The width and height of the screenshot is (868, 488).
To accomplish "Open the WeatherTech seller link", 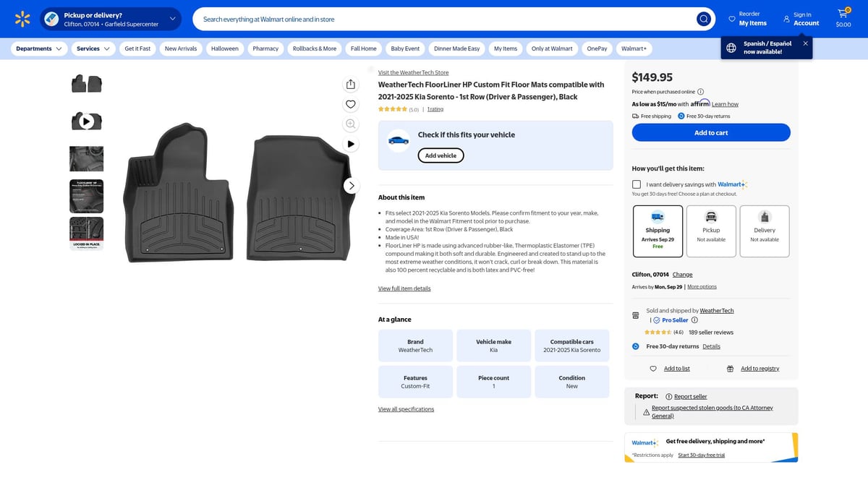I will 717,311.
